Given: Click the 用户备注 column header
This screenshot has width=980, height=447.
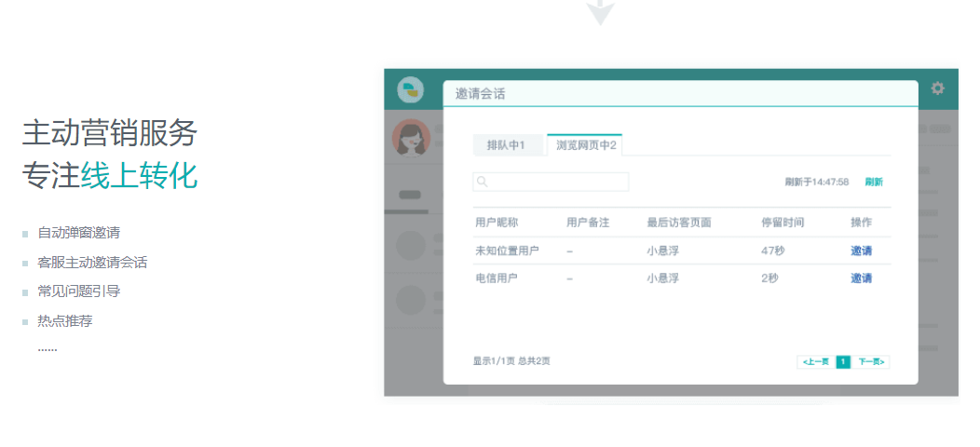Looking at the screenshot, I should pyautogui.click(x=588, y=223).
